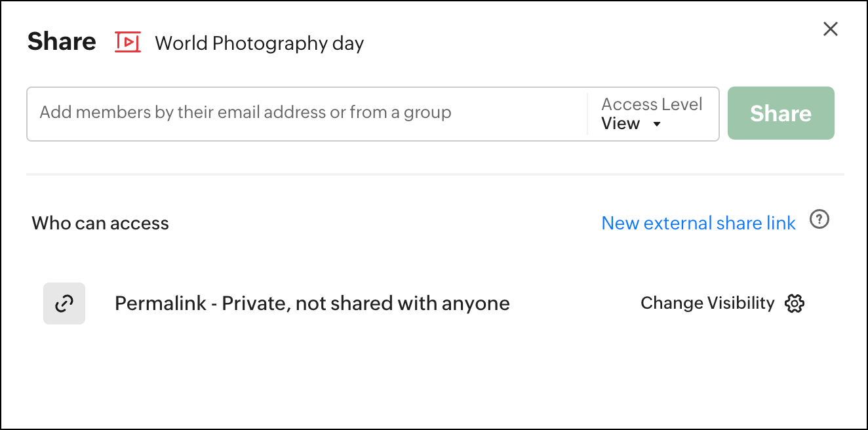Click the Change Visibility text

click(x=707, y=303)
